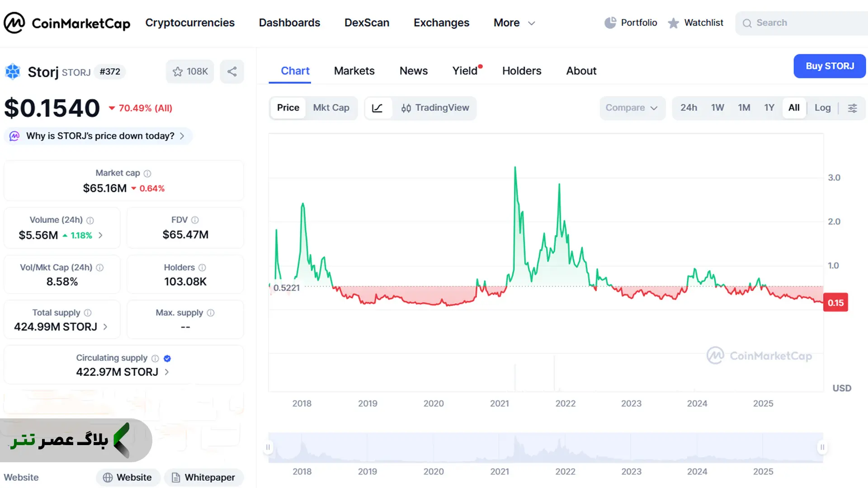Click Market cap info icon
The image size is (868, 488).
click(x=147, y=174)
